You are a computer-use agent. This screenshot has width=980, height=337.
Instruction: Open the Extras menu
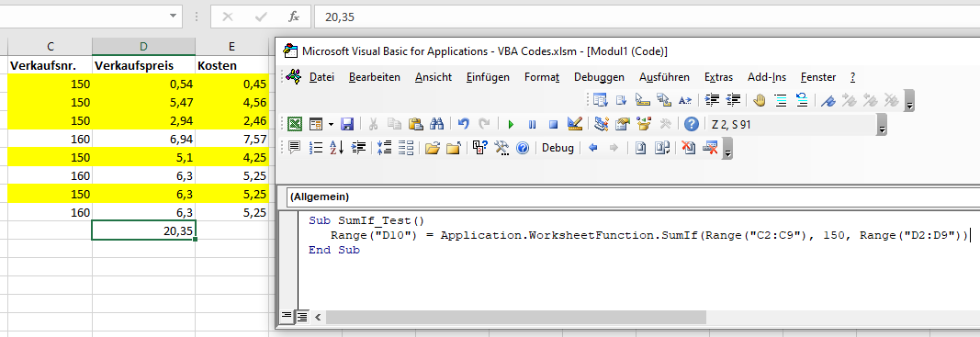pos(719,77)
